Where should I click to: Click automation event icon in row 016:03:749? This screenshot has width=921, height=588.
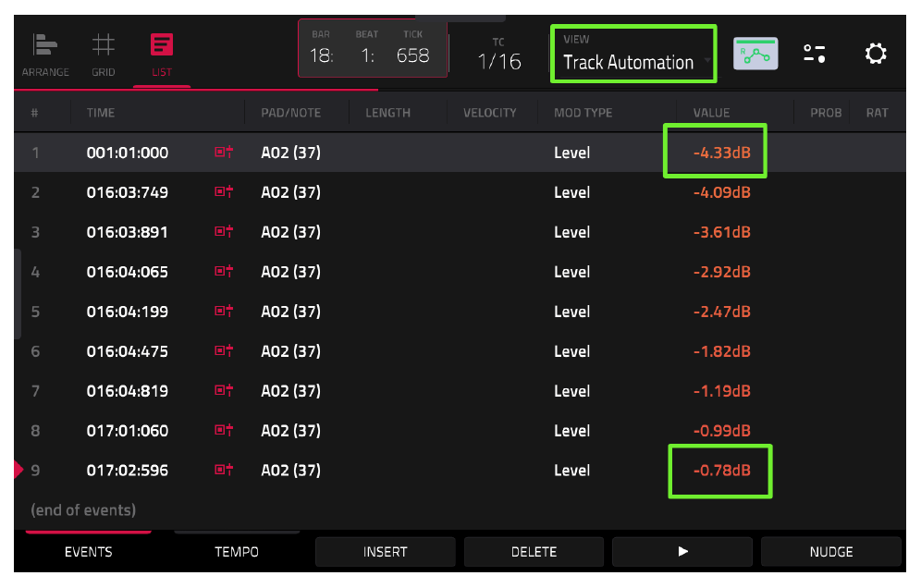(224, 191)
